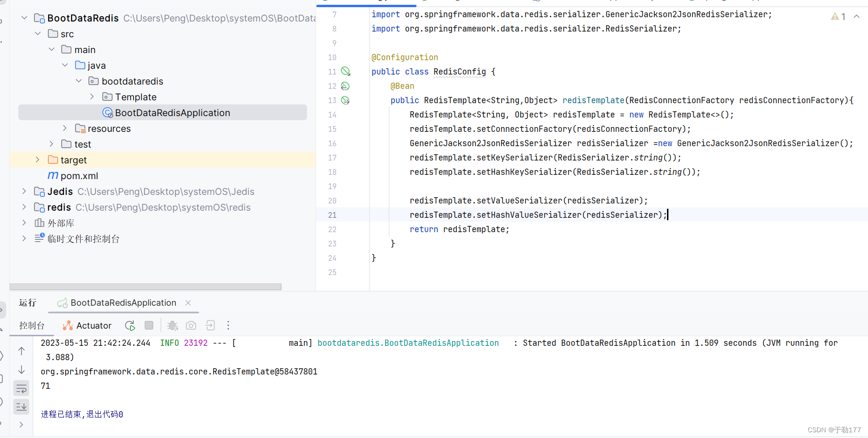The height and width of the screenshot is (438, 868).
Task: Click the Maven m icon for pom.xml
Action: (x=53, y=176)
